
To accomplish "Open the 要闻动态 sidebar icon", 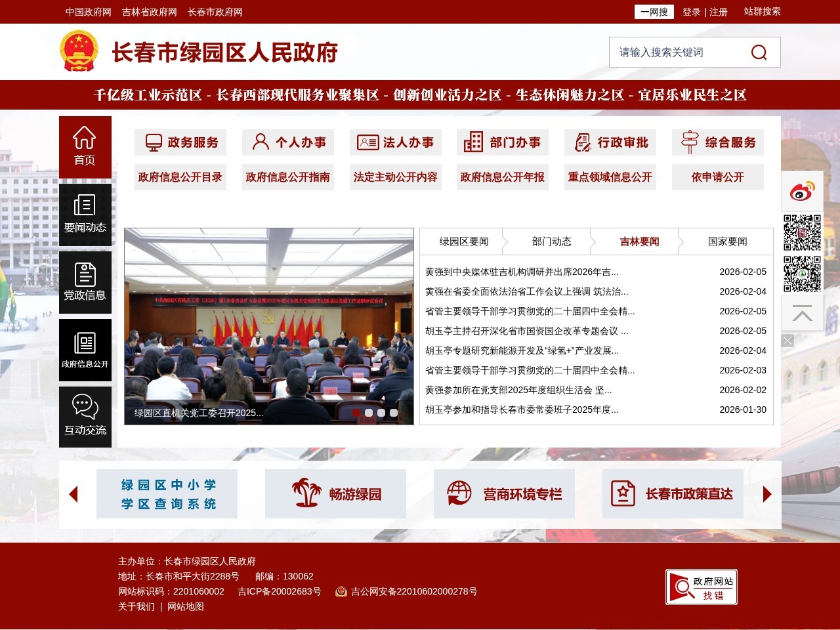I will point(85,215).
